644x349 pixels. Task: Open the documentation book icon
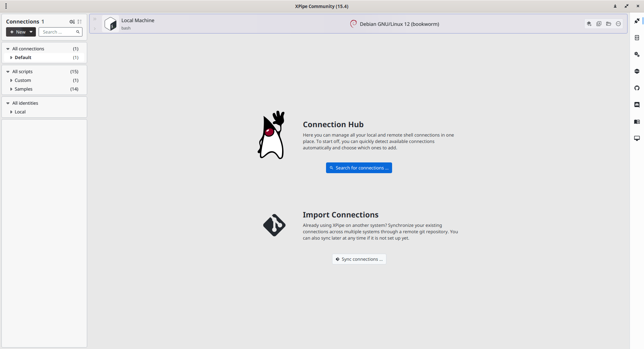click(x=637, y=121)
